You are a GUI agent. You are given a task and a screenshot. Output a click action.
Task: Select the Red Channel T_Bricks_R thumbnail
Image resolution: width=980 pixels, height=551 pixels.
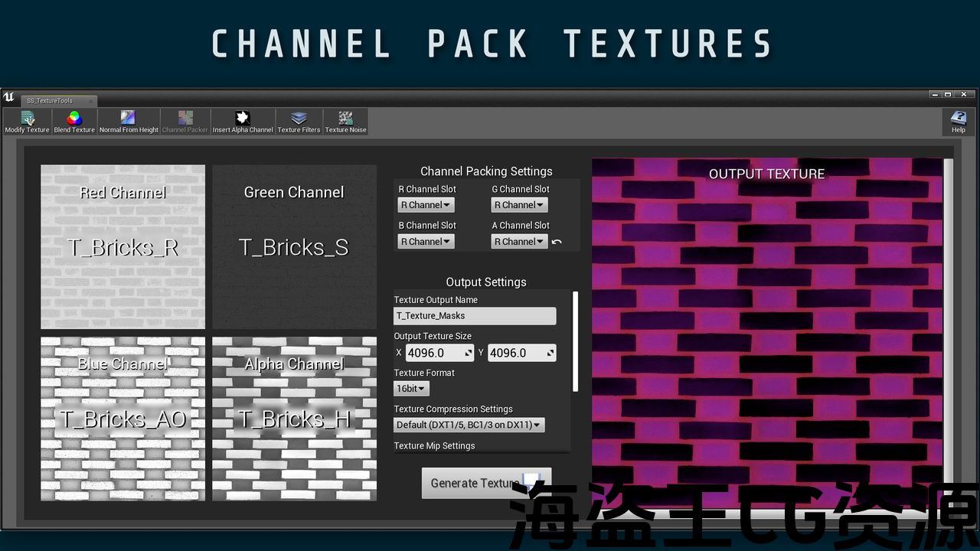(x=122, y=246)
